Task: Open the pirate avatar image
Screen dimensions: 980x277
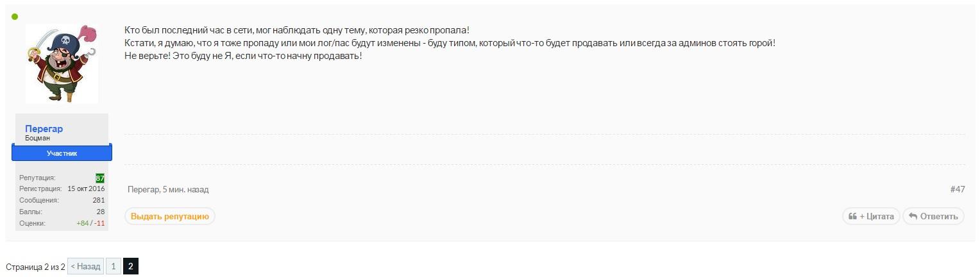Action: pos(62,63)
